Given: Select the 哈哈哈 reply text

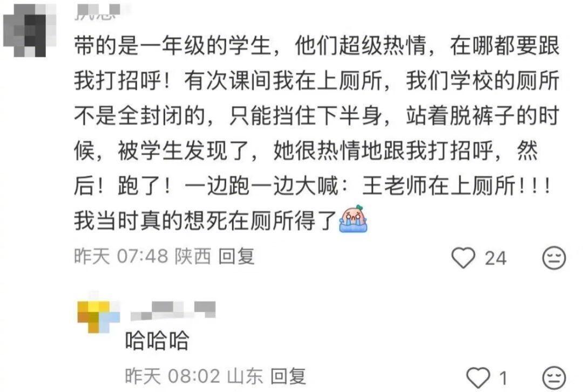Looking at the screenshot, I should click(157, 340).
